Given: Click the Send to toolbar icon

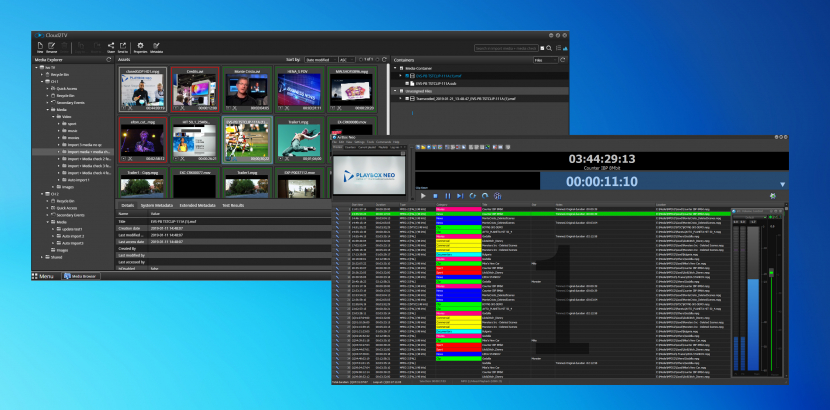Looking at the screenshot, I should (x=123, y=47).
